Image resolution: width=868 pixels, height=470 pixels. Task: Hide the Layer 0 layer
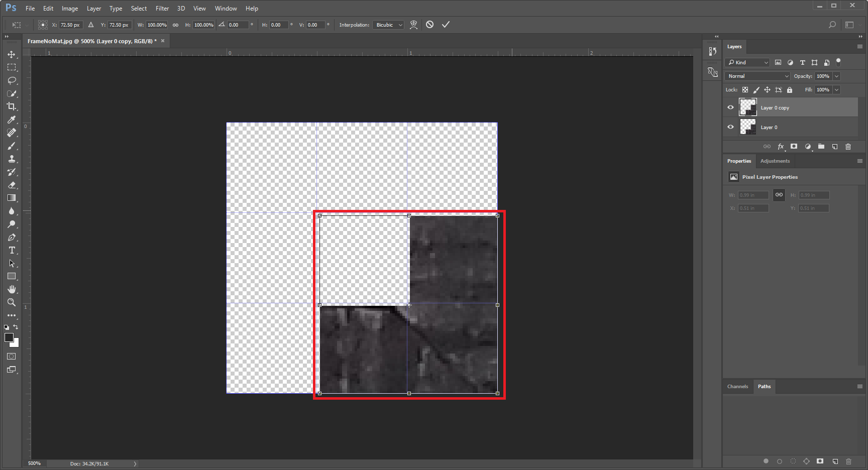point(730,127)
